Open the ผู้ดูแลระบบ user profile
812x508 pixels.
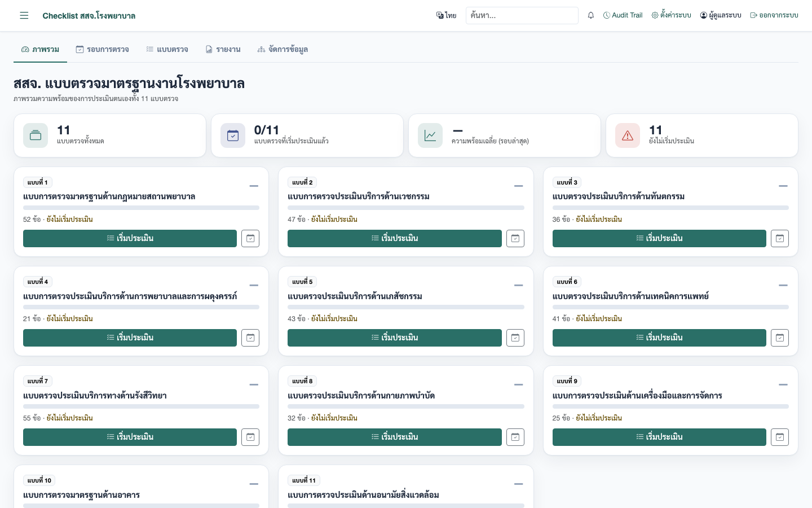[721, 15]
